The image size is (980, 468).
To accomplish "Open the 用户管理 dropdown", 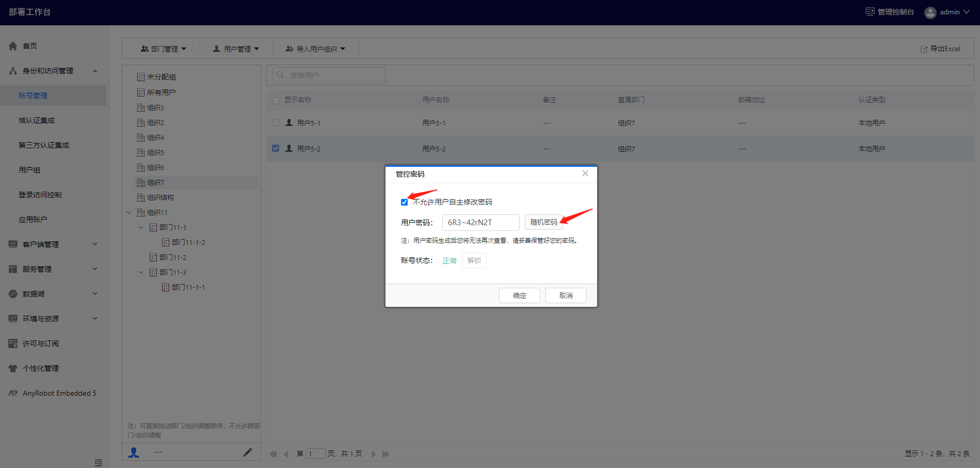I will [x=236, y=49].
